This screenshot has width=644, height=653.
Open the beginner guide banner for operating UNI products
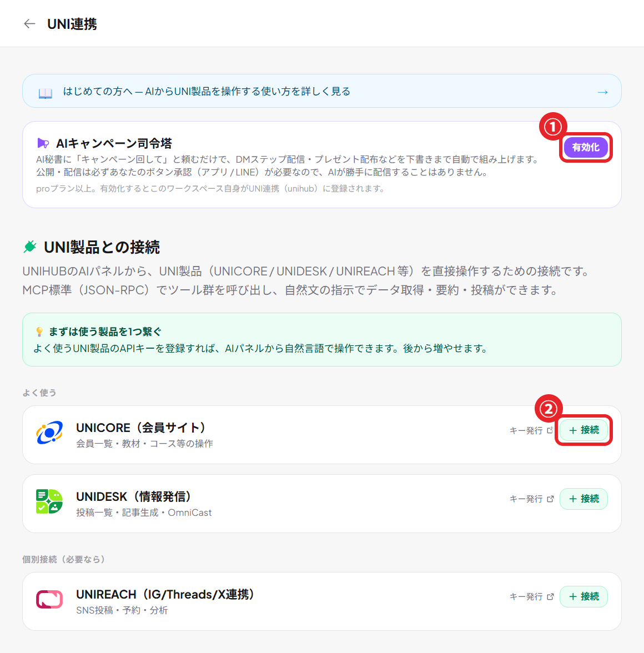tap(322, 91)
